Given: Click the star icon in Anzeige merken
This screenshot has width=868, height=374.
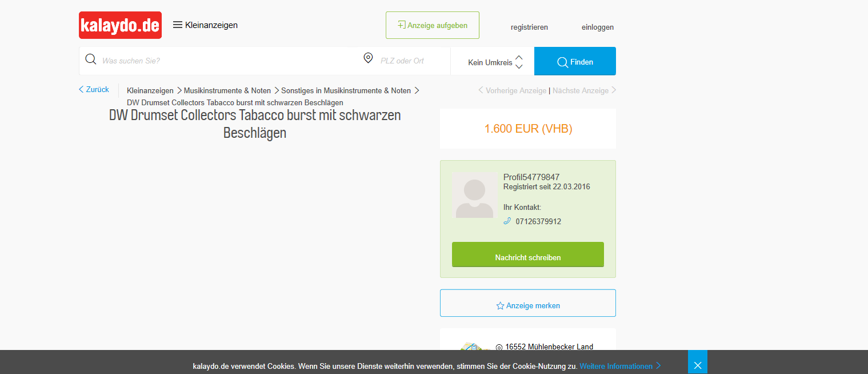Looking at the screenshot, I should coord(500,306).
